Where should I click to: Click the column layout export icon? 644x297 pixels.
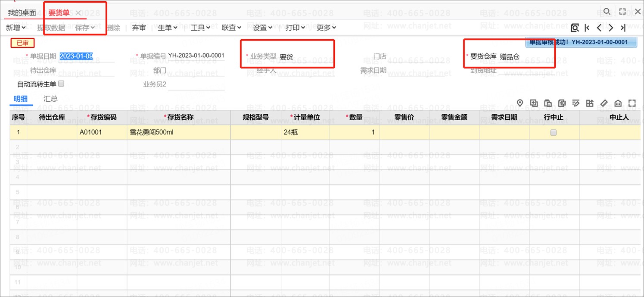tap(590, 103)
